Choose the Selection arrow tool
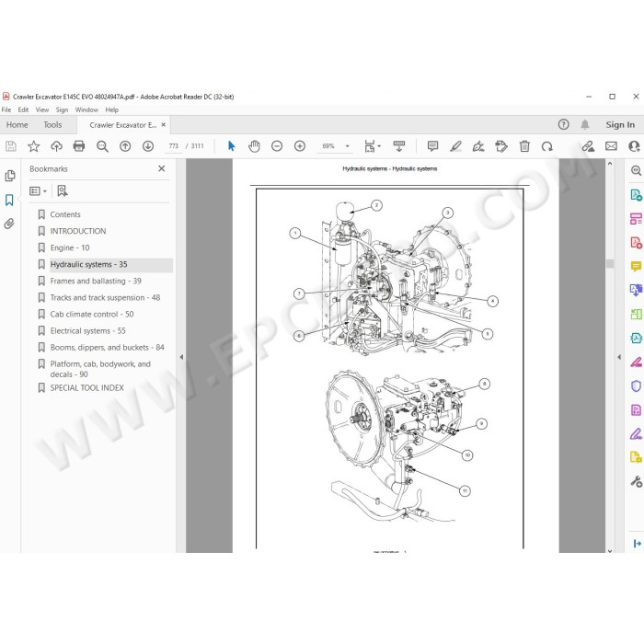Viewport: 644px width, 644px height. point(231,146)
